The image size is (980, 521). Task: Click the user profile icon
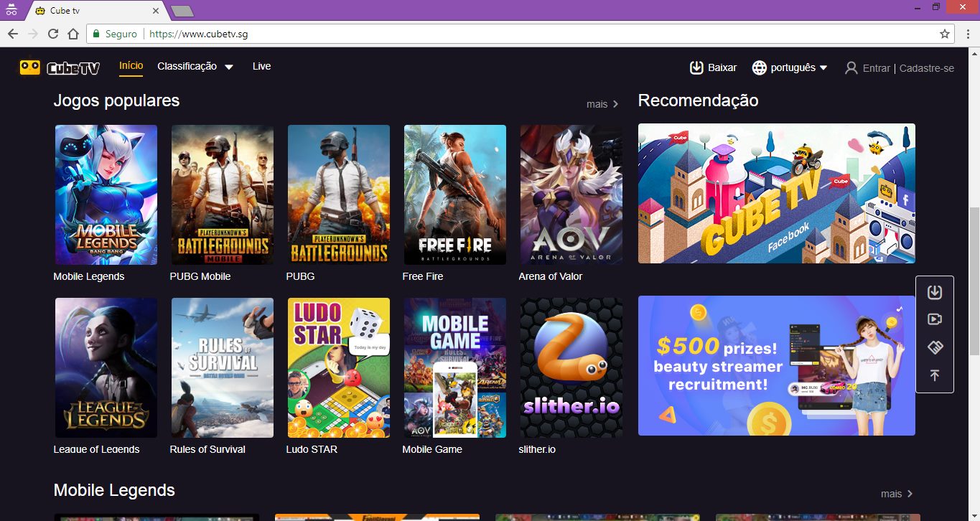851,68
